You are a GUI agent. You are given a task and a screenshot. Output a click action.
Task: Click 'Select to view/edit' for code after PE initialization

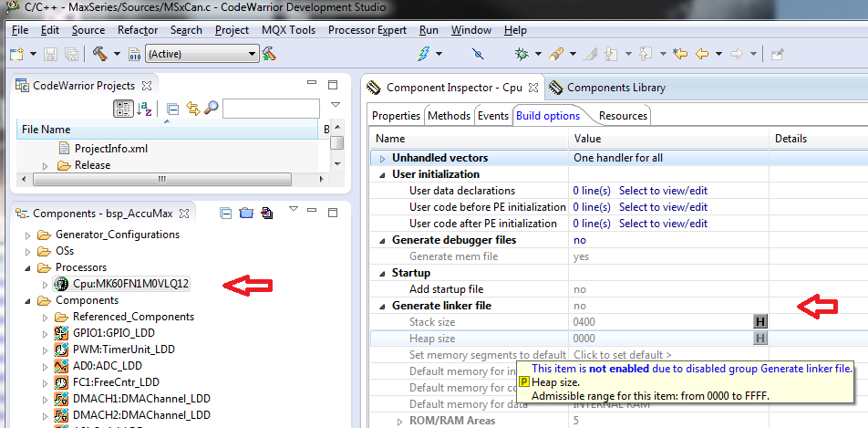[x=663, y=224]
